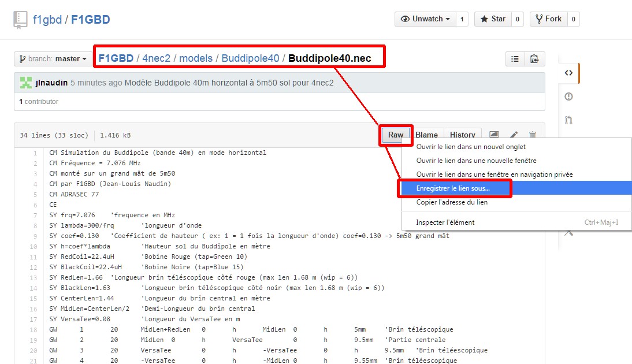Click text 'CM ADRASEC 77'
632x364 pixels.
click(x=74, y=194)
